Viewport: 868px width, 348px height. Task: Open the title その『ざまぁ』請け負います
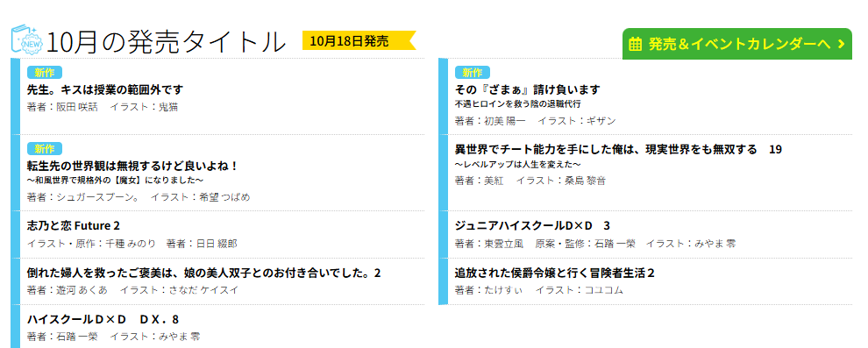click(528, 89)
